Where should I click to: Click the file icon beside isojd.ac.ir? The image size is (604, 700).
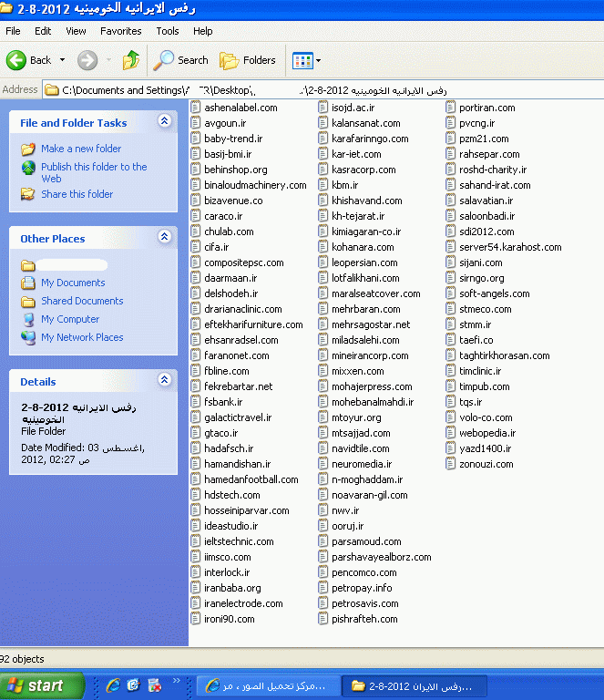click(323, 108)
